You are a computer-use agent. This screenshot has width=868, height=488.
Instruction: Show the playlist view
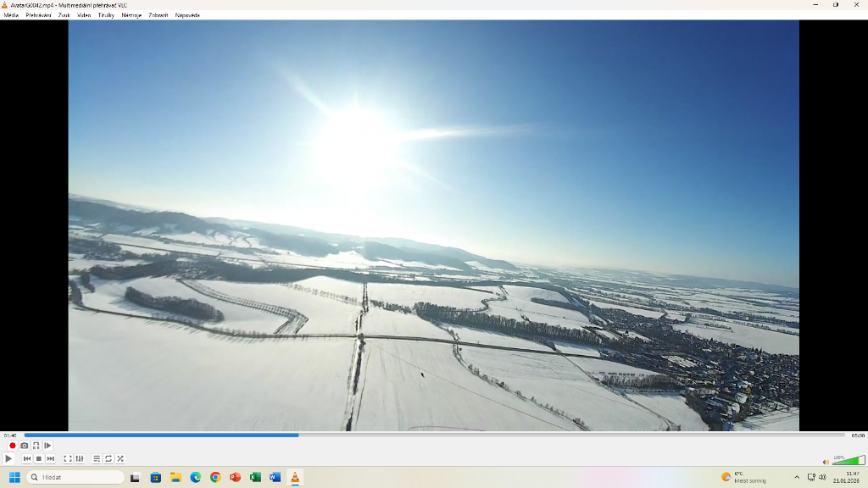97,458
